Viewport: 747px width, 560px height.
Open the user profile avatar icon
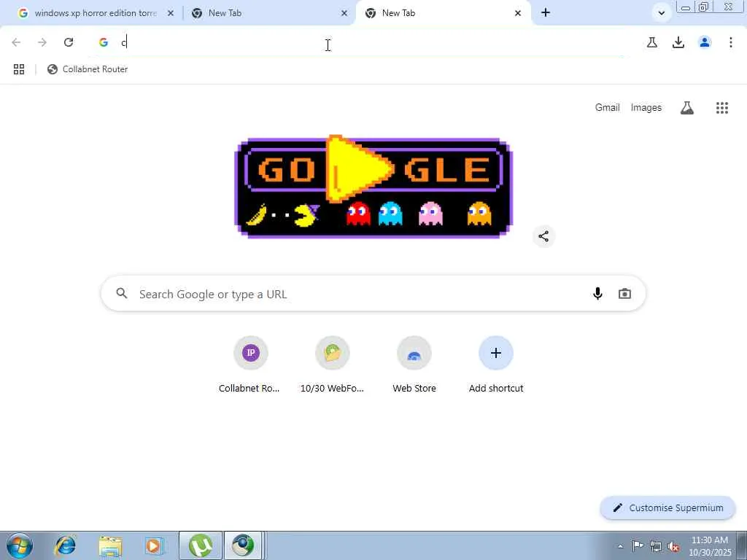click(705, 42)
